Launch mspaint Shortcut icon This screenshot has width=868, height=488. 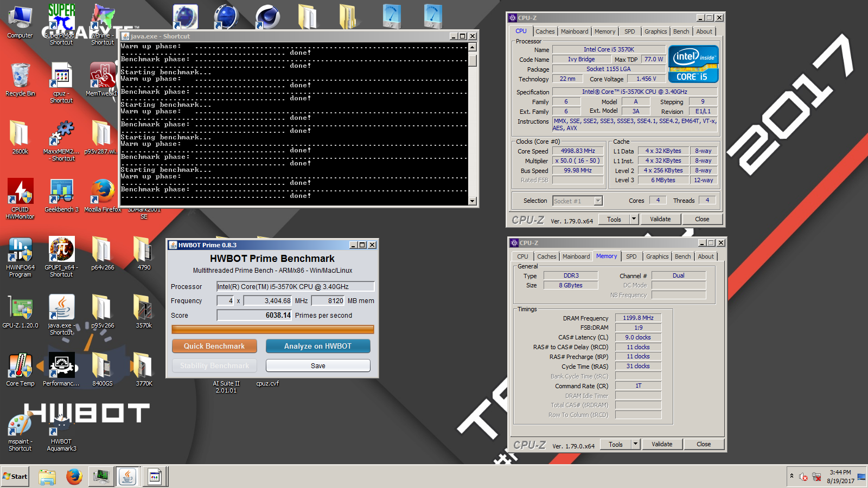[20, 432]
